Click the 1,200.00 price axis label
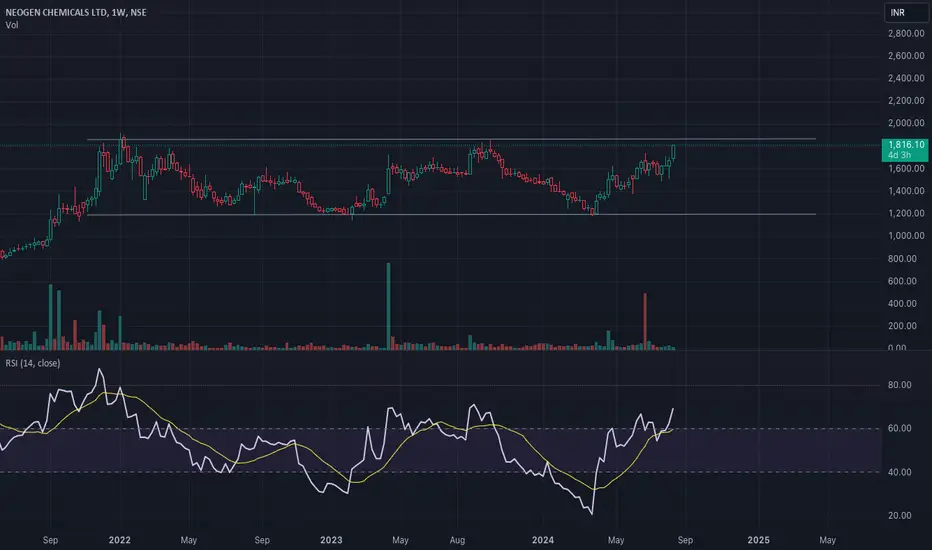This screenshot has height=550, width=932. tap(906, 213)
